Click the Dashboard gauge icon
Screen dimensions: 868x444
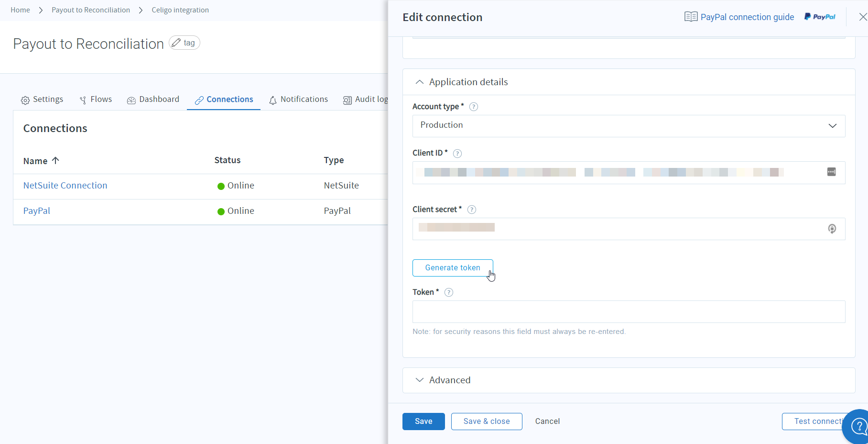click(x=131, y=100)
